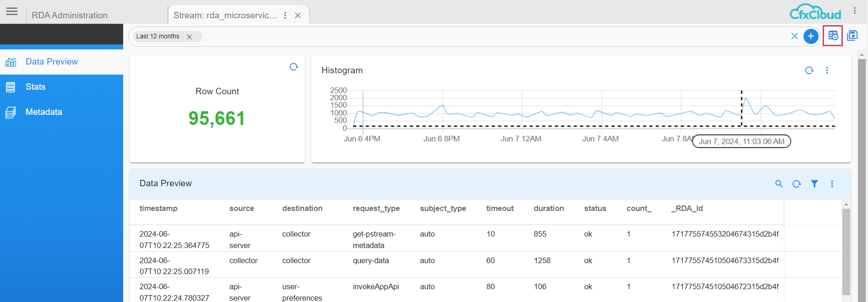
Task: Open Metadata in the sidebar
Action: tap(44, 112)
